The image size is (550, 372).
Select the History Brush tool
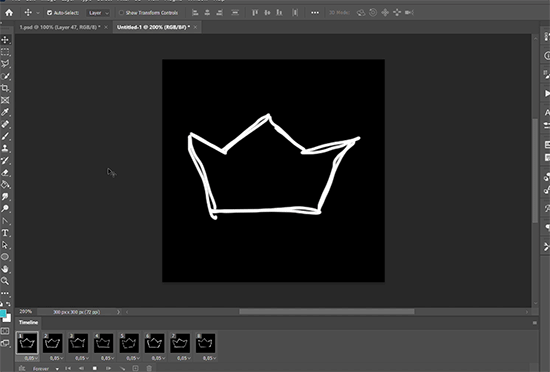tap(5, 161)
